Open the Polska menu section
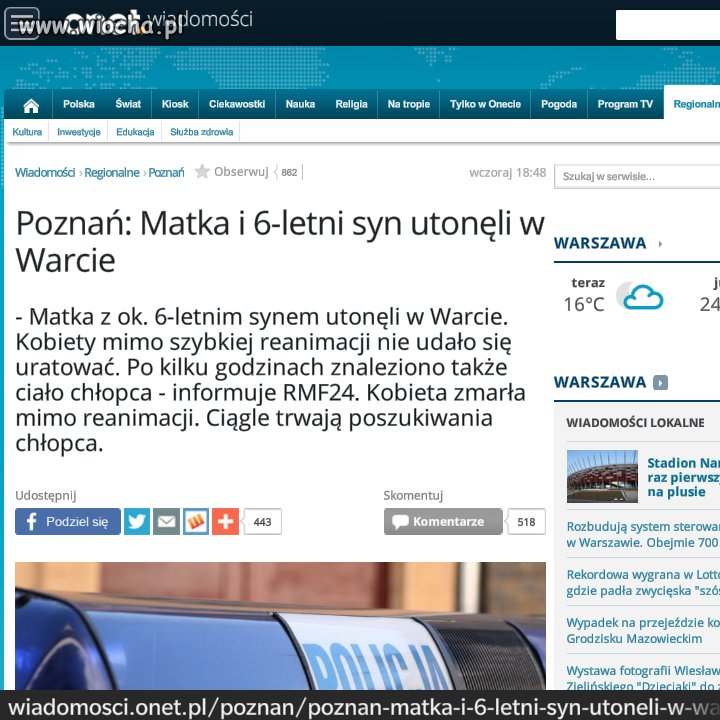This screenshot has width=720, height=720. (79, 104)
